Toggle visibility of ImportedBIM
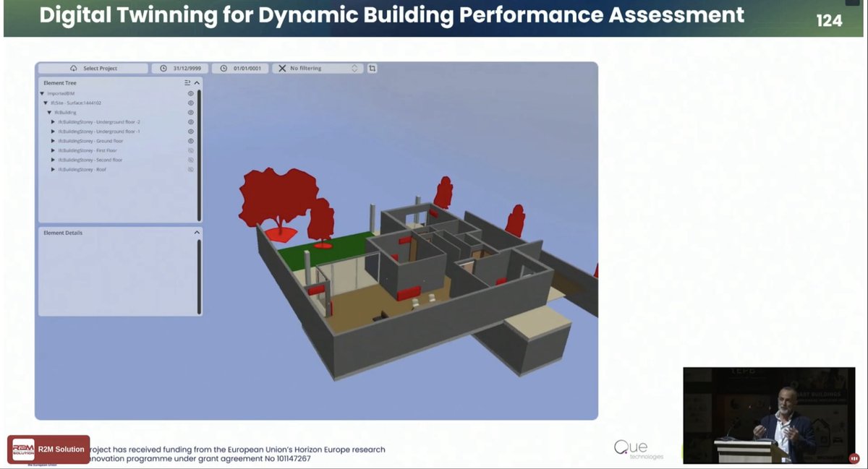Screen dimensions: 868x469 point(191,93)
